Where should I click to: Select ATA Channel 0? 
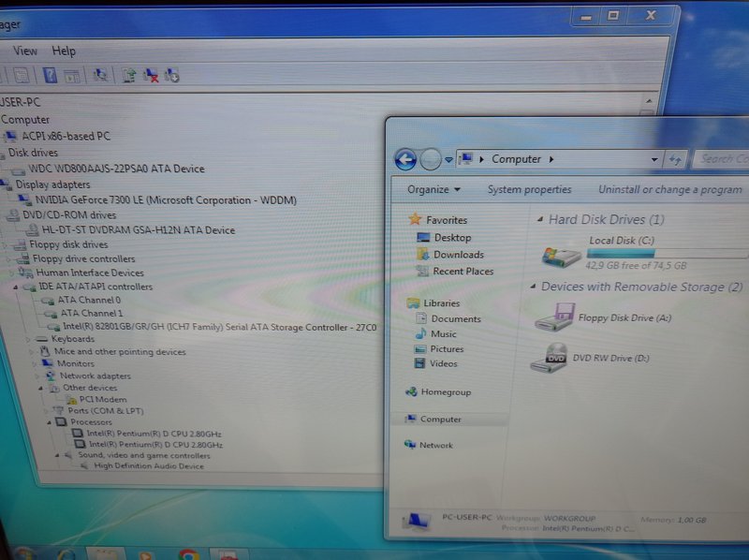pyautogui.click(x=89, y=300)
